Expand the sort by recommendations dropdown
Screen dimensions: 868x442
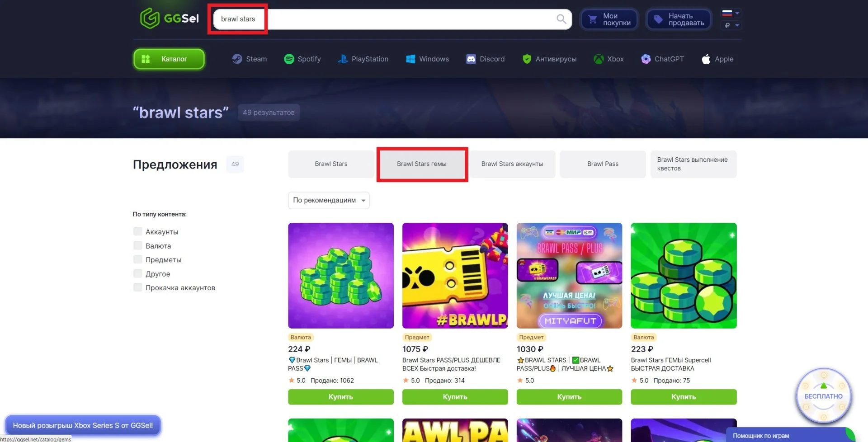(x=329, y=200)
